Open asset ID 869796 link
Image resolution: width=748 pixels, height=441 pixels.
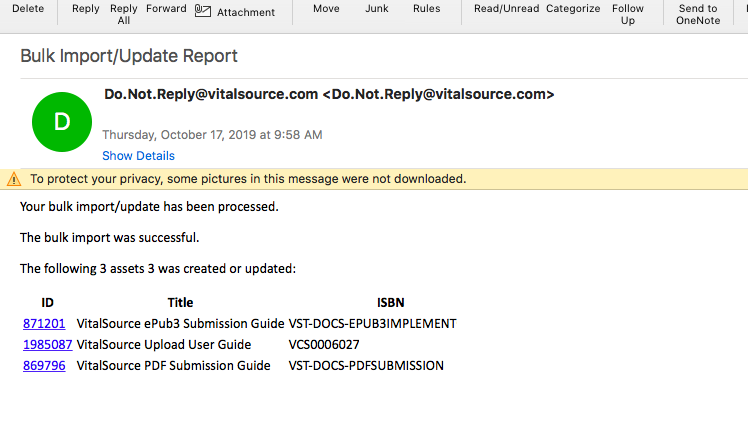44,366
